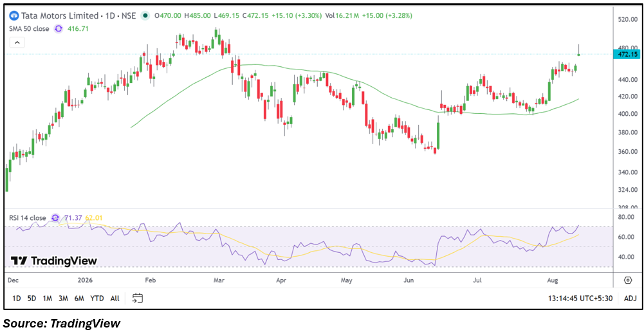
Task: Toggle the ADJ adjusted data button
Action: 630,299
